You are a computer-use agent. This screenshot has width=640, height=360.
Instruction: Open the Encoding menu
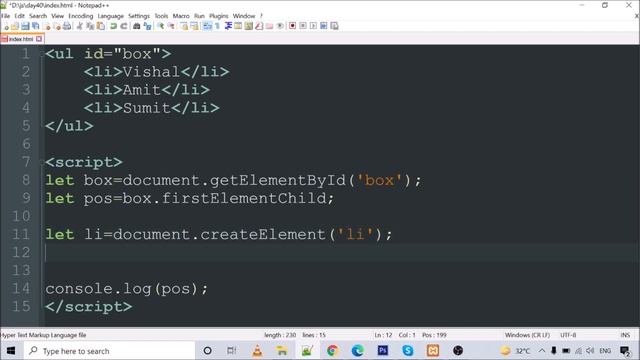(80, 16)
